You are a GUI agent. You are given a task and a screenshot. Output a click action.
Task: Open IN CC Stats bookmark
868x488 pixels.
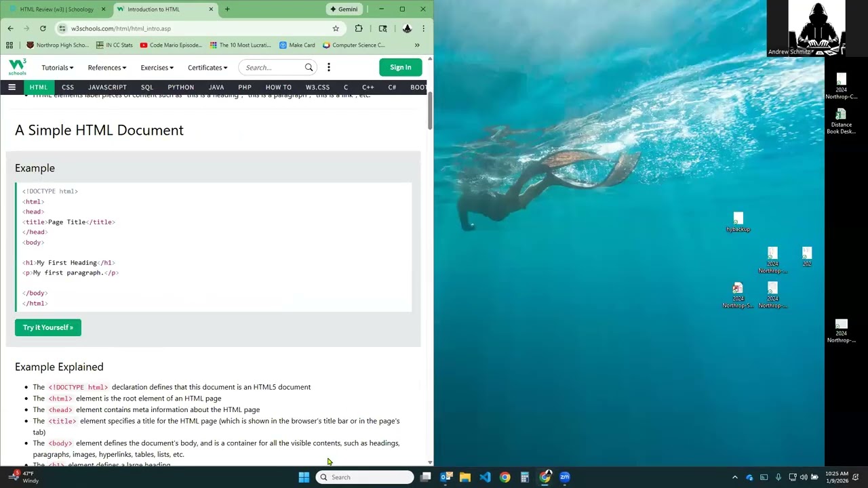(114, 45)
